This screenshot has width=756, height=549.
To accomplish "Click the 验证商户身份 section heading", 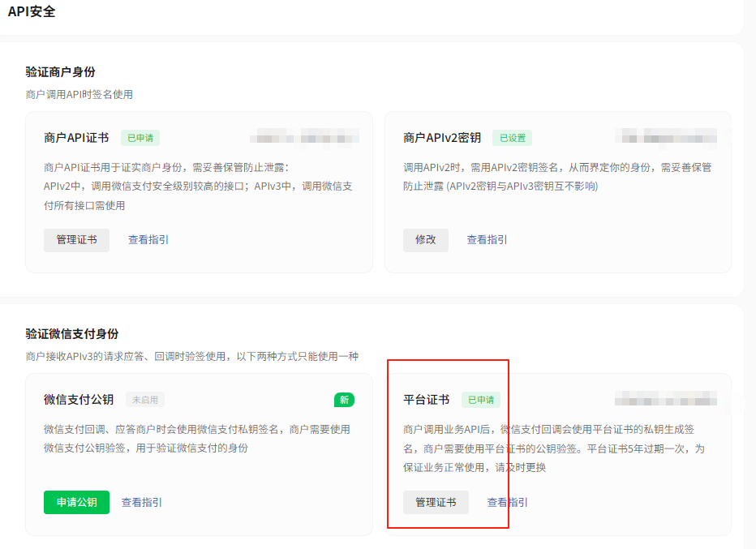I will coord(60,72).
